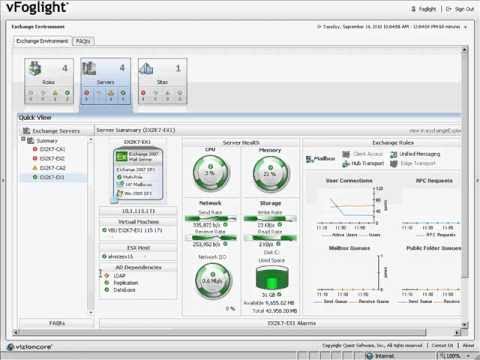Click the Network Receive Rate sparkline bar
480x360 pixels.
211,238
